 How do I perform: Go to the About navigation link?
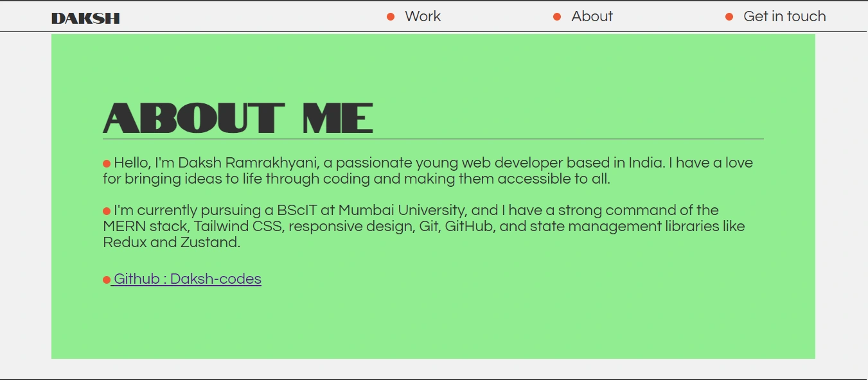[x=592, y=17]
